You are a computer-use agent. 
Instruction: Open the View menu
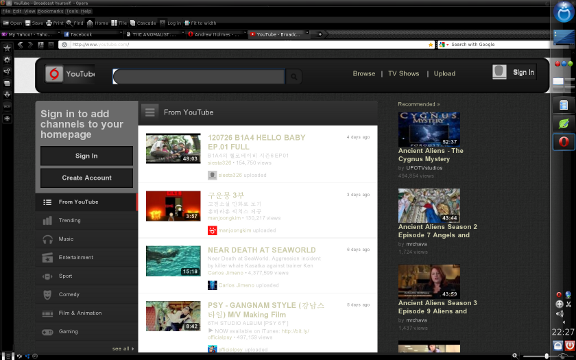click(29, 11)
